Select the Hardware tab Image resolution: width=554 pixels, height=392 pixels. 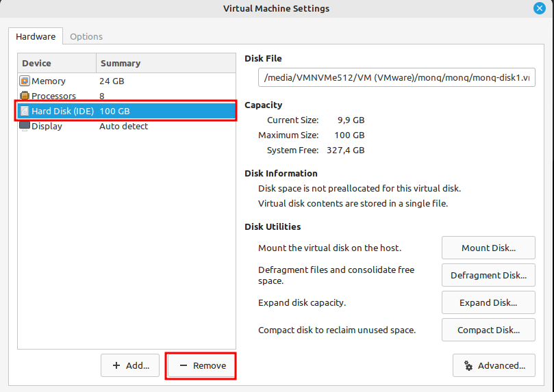pos(36,36)
